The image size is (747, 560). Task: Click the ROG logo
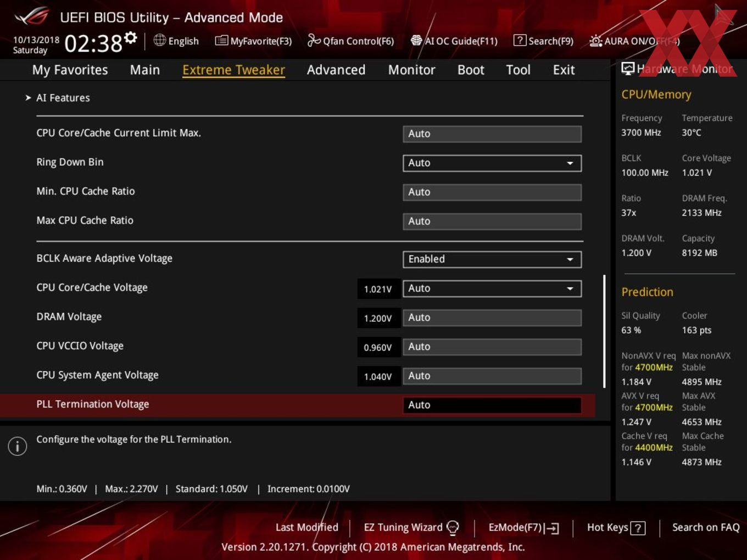point(32,16)
